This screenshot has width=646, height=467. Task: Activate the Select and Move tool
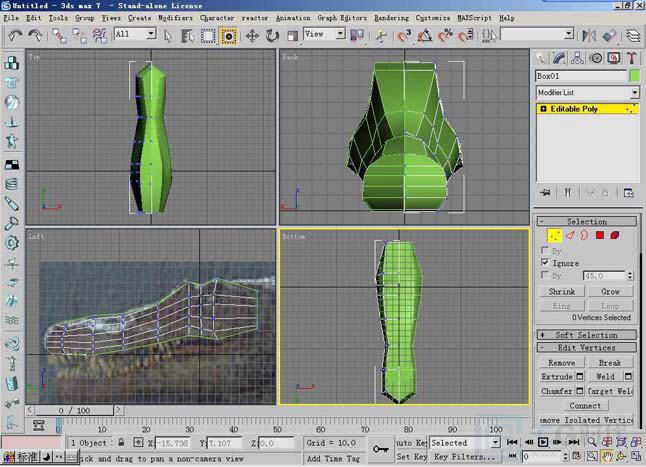tap(252, 36)
